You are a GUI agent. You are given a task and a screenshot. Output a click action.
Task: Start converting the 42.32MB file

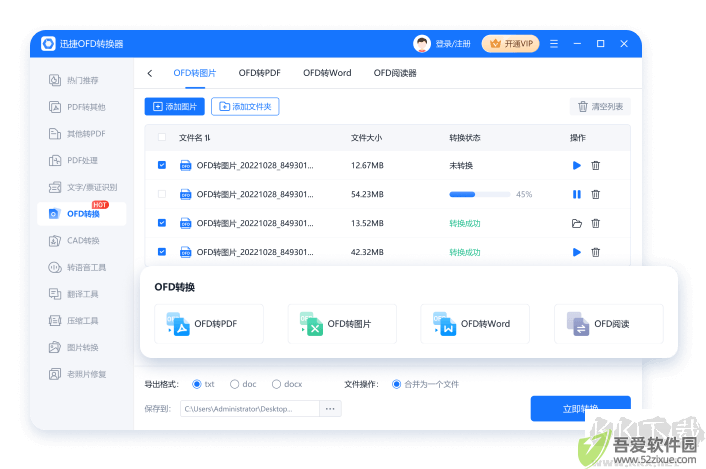pyautogui.click(x=576, y=252)
